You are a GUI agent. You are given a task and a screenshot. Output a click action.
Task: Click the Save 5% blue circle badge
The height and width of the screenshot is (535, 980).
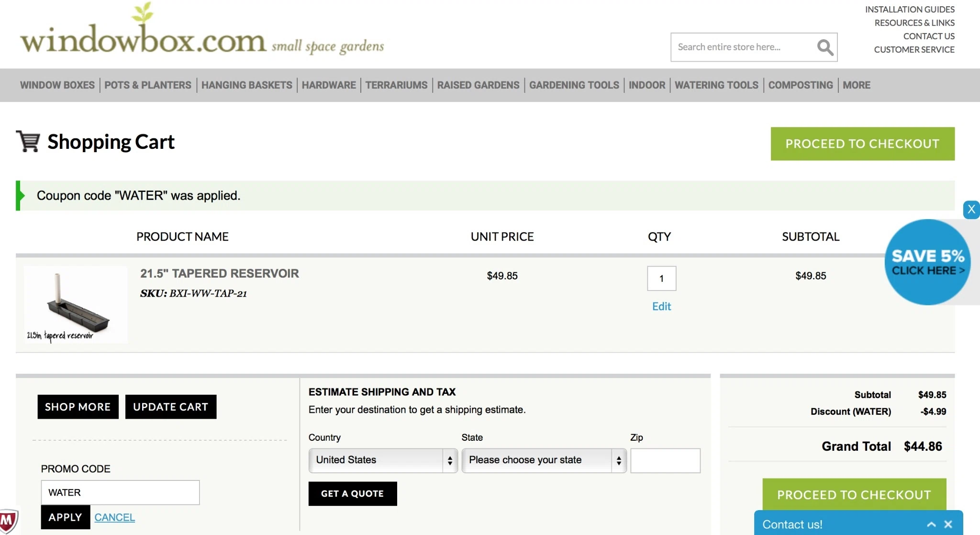(x=927, y=262)
